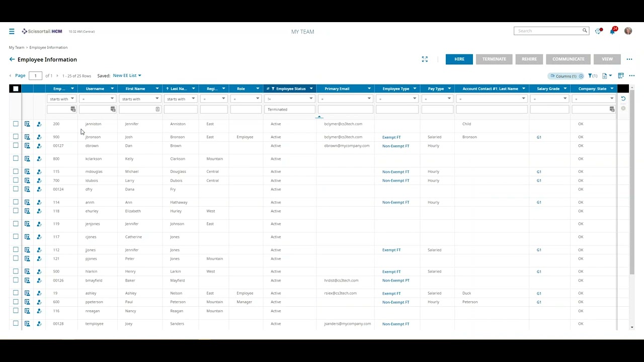Image resolution: width=644 pixels, height=362 pixels.
Task: Select the checkbox for employee kclarkson
Action: point(16,159)
